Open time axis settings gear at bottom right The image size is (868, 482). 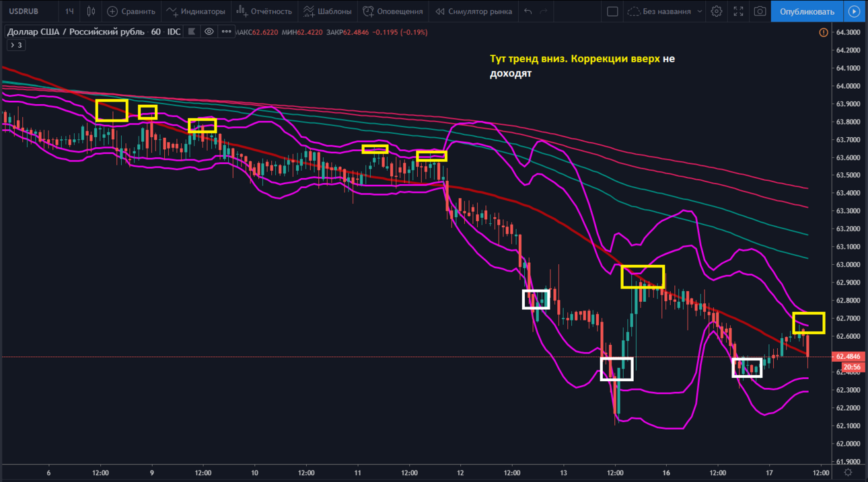[848, 473]
